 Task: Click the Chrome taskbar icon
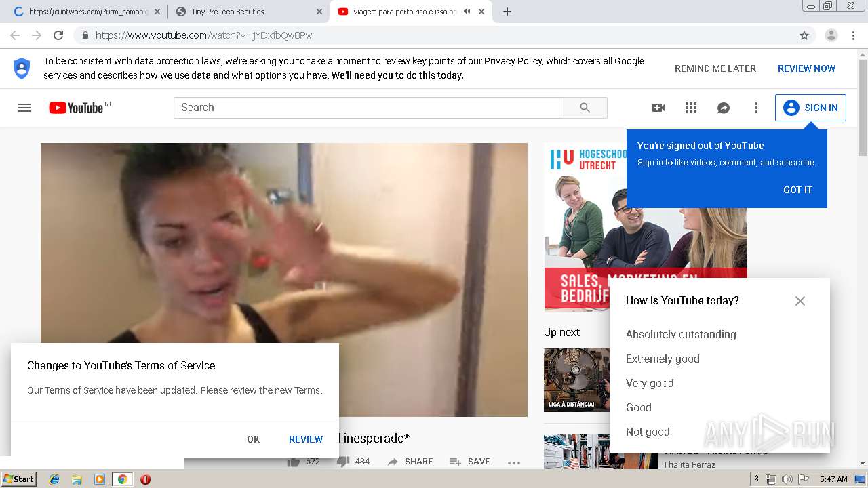[123, 479]
